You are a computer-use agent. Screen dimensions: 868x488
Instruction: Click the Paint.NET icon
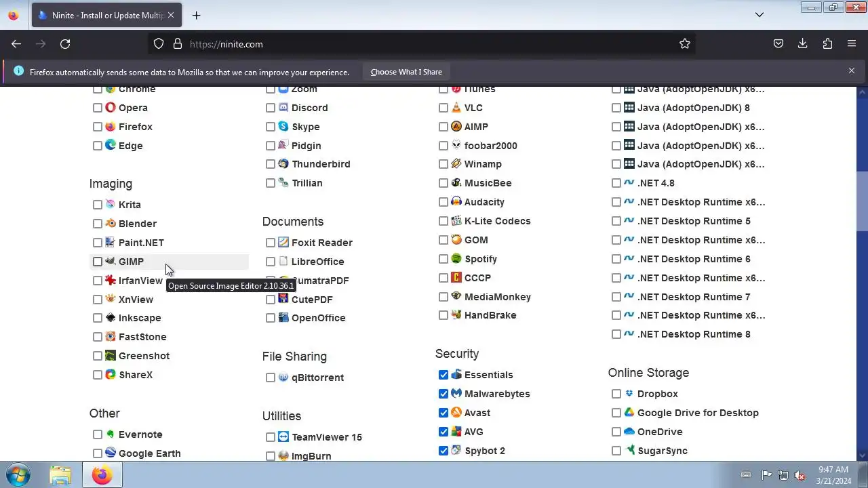tap(111, 242)
